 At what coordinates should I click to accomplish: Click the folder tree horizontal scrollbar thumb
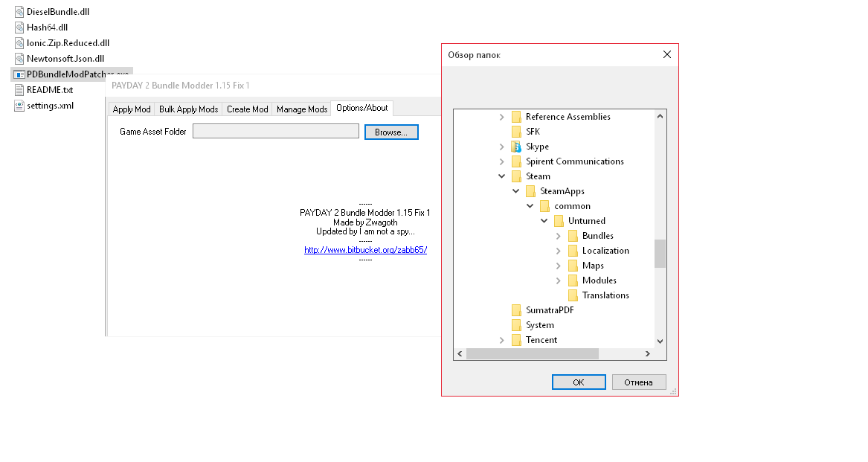point(533,353)
